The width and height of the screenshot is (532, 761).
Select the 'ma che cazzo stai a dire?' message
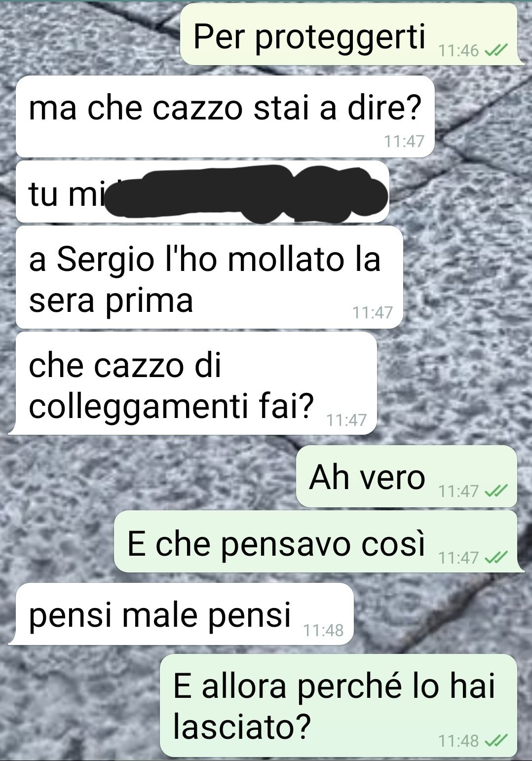(x=225, y=116)
